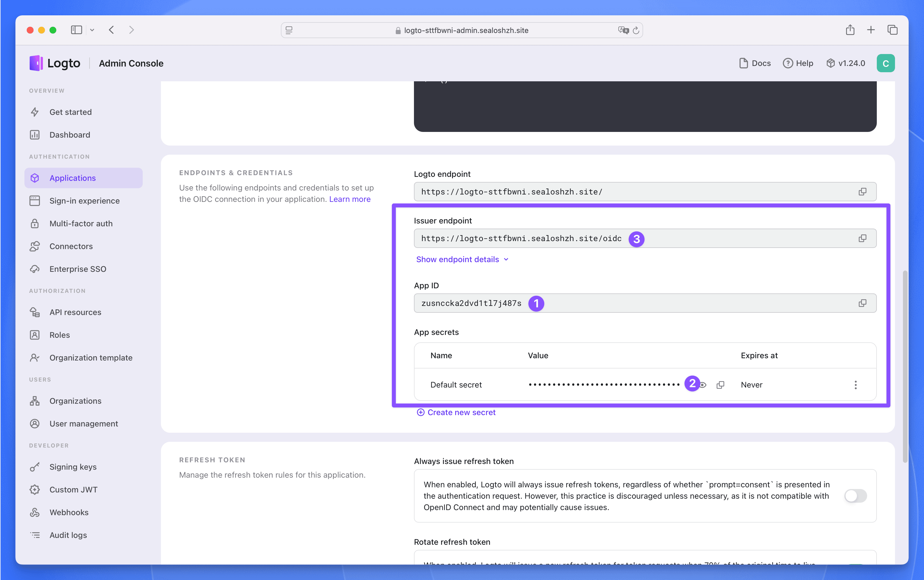924x580 pixels.
Task: Toggle the Safari sidebar button
Action: coord(76,30)
